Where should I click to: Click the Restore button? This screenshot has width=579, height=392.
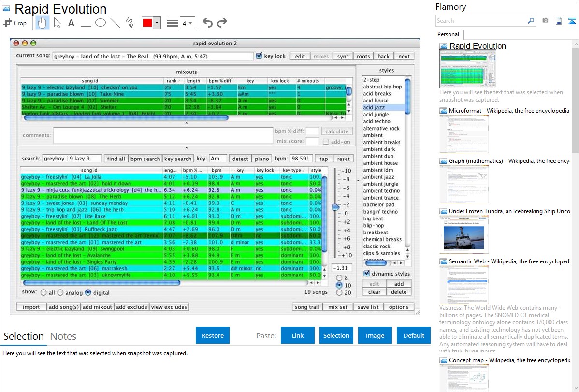pos(213,335)
